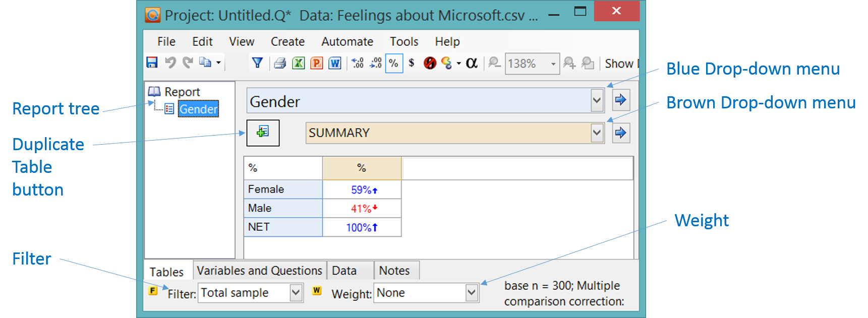Expand the blue Gender drop-down menu
The height and width of the screenshot is (318, 868).
pyautogui.click(x=597, y=100)
